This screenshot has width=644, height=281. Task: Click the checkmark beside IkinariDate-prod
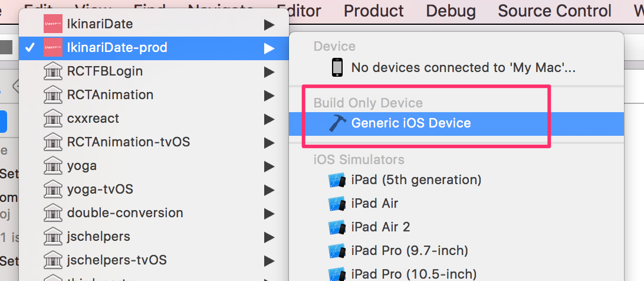pos(30,48)
